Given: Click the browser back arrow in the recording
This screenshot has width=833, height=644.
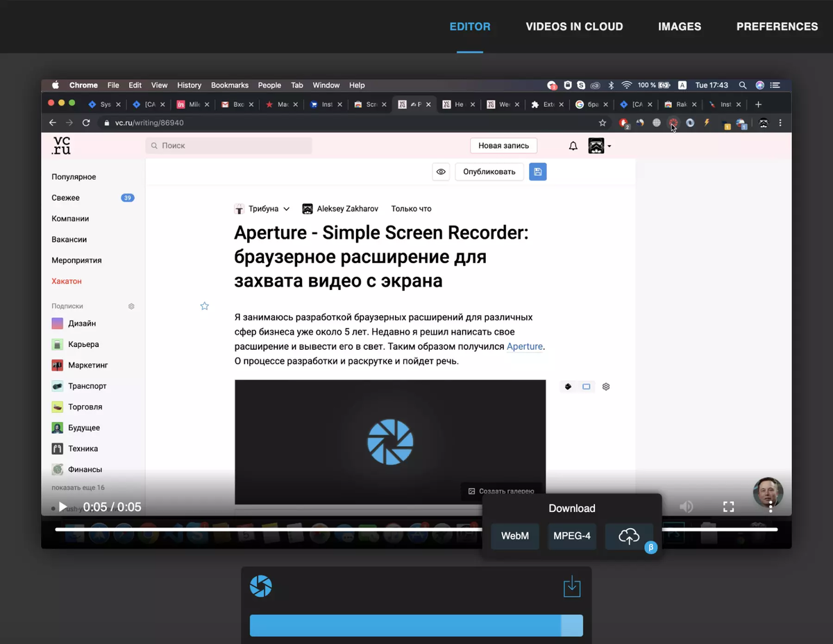Looking at the screenshot, I should [53, 123].
